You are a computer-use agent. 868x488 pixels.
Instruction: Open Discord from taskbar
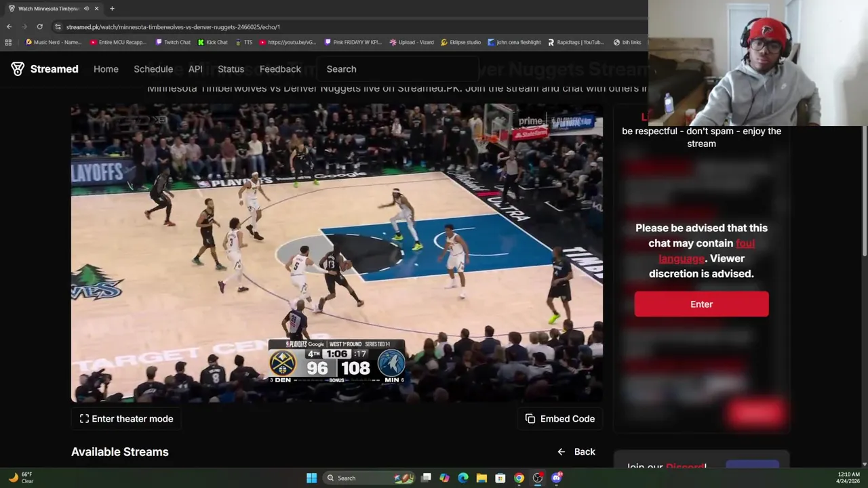557,478
